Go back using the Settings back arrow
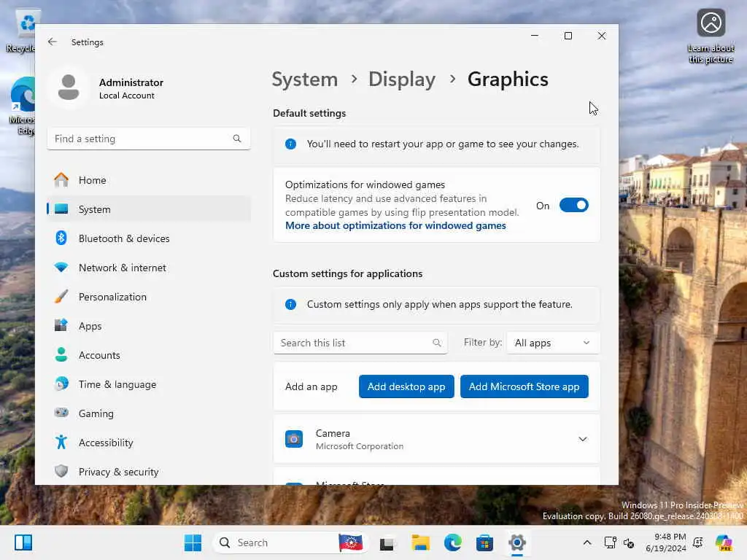This screenshot has height=560, width=747. (53, 42)
